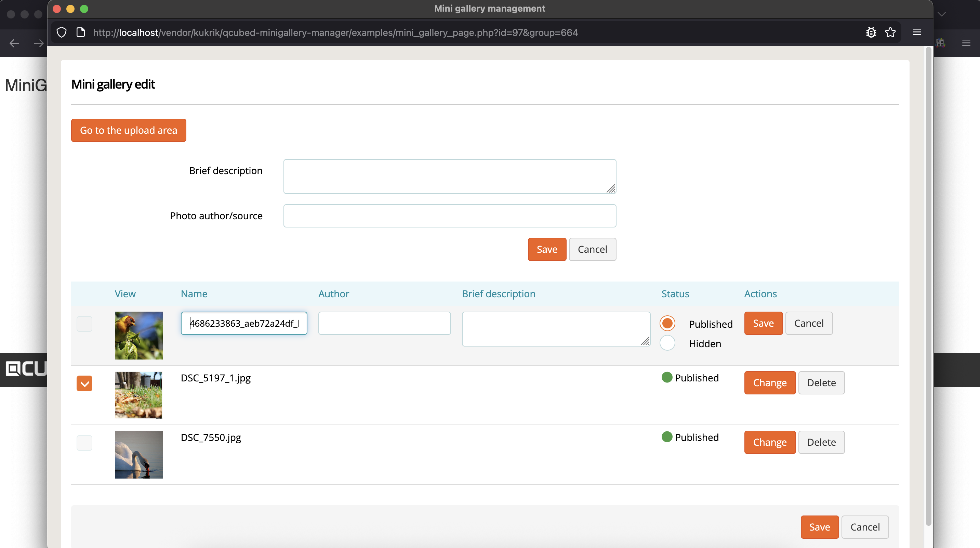Save the gallery description form
Screen dimensions: 980x548
tap(547, 249)
